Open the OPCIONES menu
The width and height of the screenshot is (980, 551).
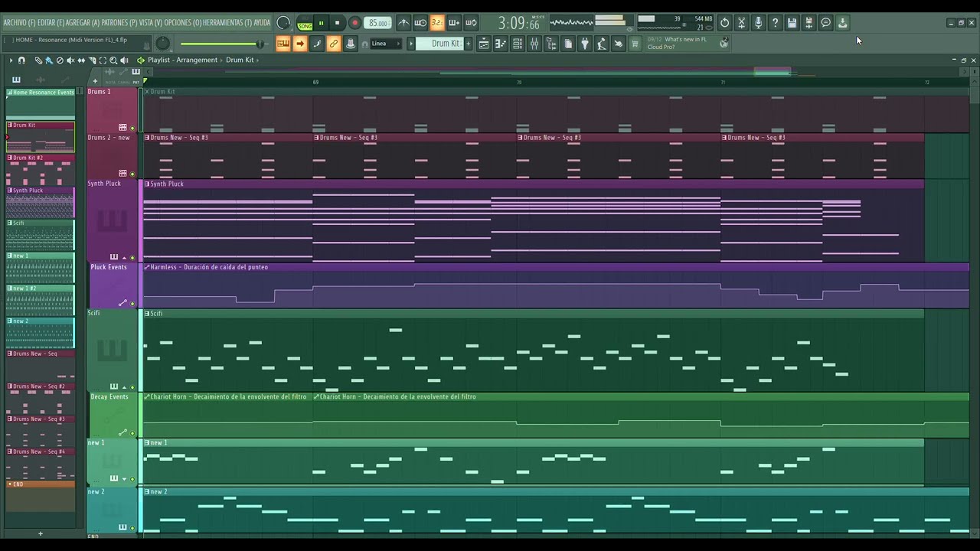pos(182,23)
